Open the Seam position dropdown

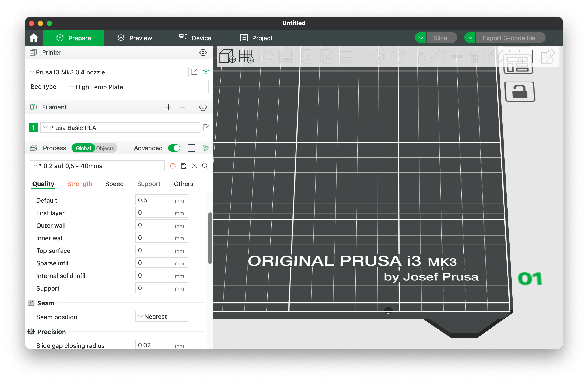(162, 317)
